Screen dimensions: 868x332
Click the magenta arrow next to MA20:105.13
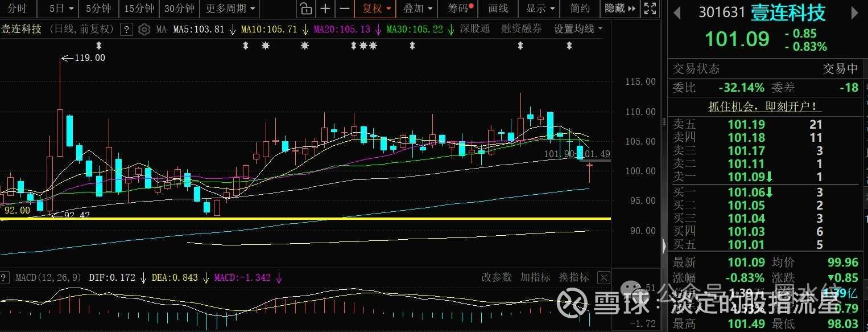[378, 29]
